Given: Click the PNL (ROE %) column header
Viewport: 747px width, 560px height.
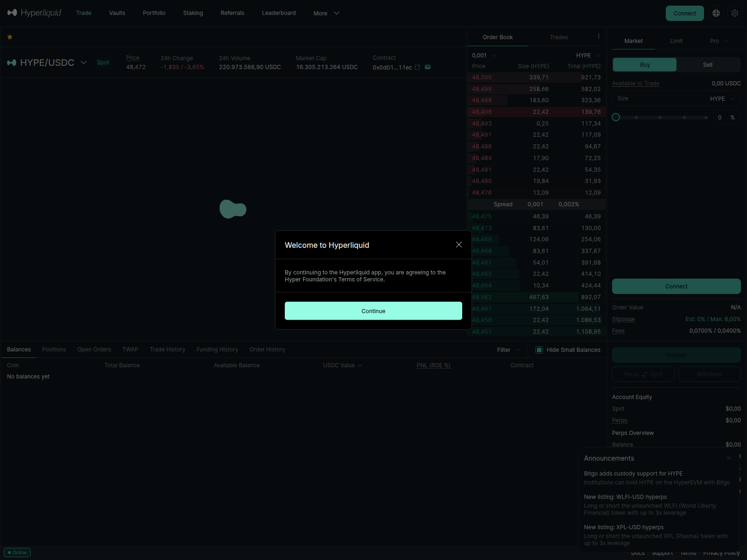Looking at the screenshot, I should point(433,365).
